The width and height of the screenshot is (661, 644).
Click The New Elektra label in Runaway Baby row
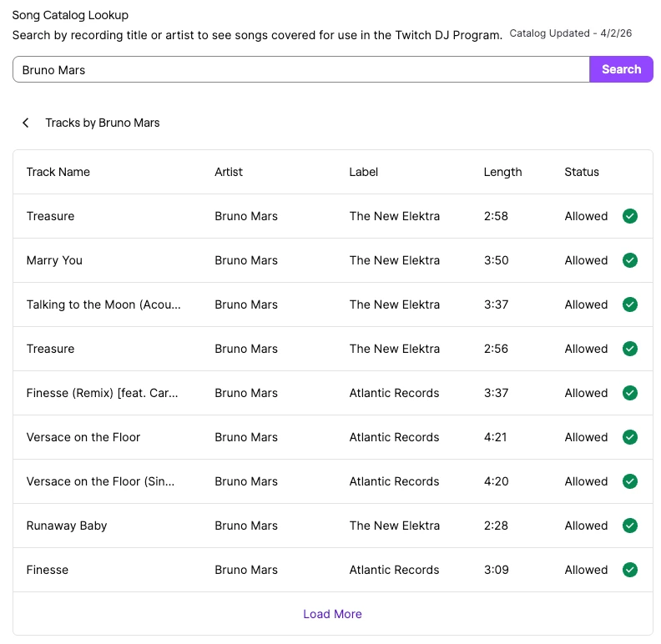pyautogui.click(x=395, y=526)
